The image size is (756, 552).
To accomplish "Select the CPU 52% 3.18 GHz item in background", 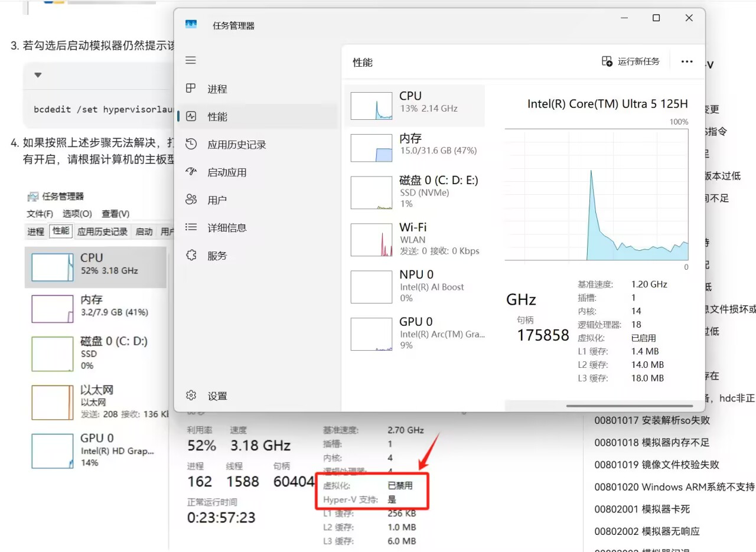I will (96, 267).
